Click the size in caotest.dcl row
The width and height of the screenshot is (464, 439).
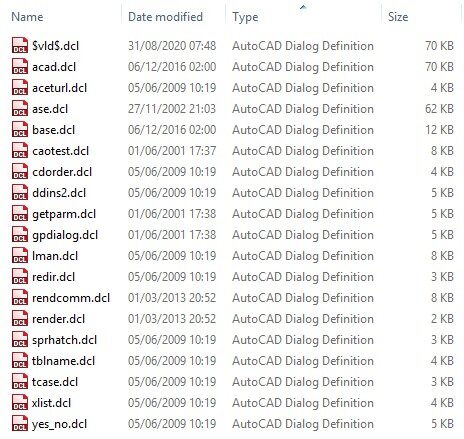coord(442,151)
